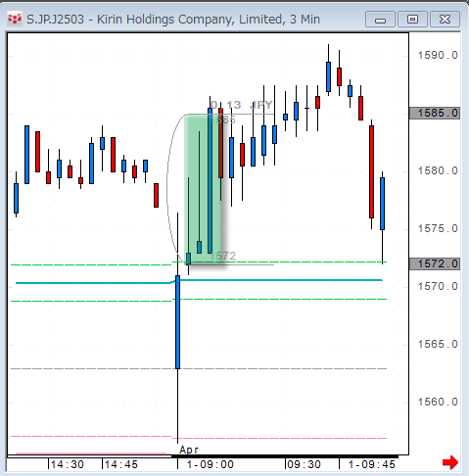Click the 1580.0 price axis label
Screen dimensions: 469x476
coord(438,170)
